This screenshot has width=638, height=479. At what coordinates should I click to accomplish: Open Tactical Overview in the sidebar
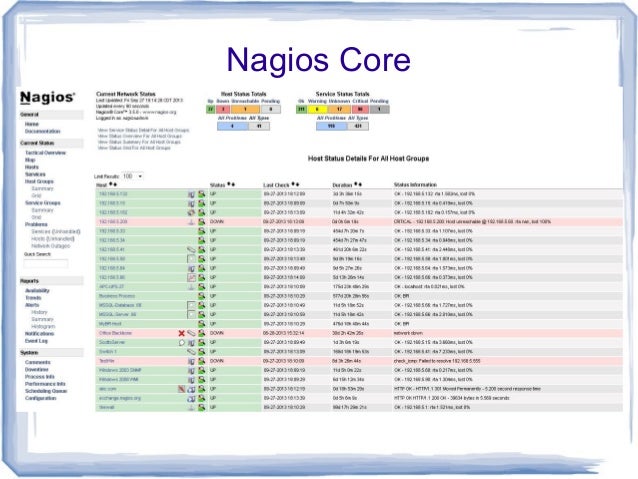46,153
